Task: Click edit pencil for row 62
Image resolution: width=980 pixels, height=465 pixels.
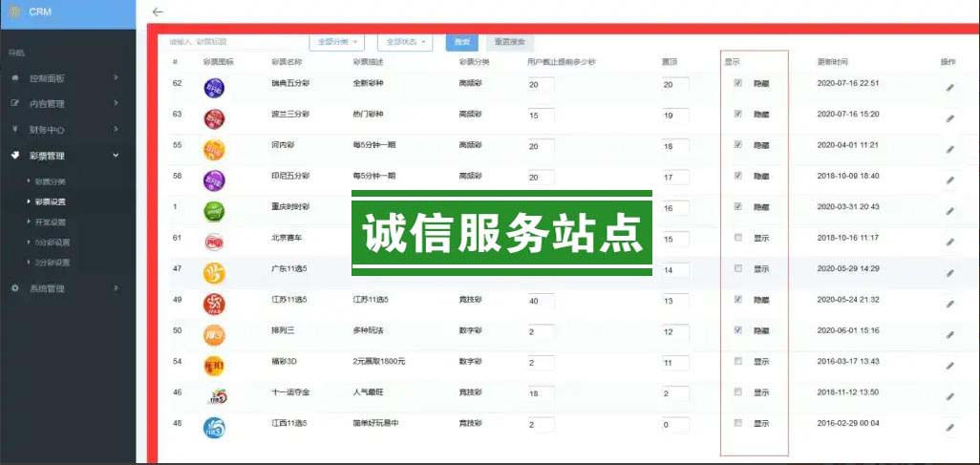Action: [x=949, y=88]
